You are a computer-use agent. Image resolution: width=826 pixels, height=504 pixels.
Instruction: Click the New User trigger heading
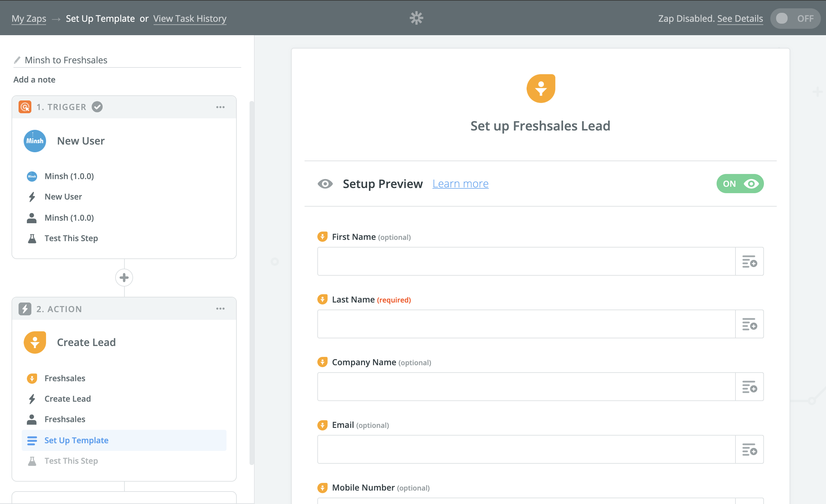click(81, 141)
